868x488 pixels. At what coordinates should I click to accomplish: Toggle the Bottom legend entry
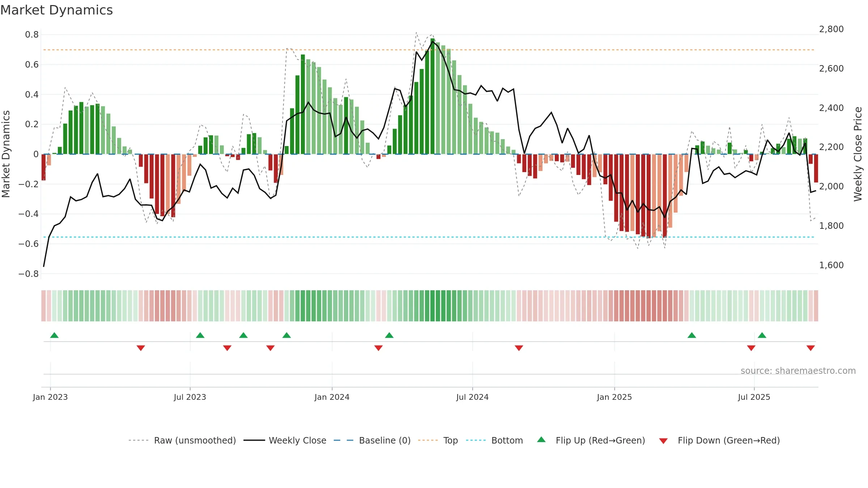[x=494, y=440]
